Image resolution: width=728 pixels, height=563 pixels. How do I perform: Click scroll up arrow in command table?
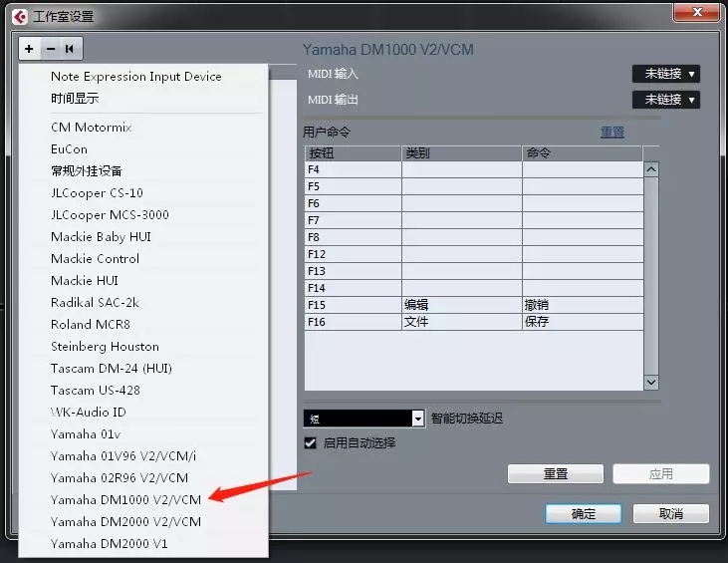point(651,169)
